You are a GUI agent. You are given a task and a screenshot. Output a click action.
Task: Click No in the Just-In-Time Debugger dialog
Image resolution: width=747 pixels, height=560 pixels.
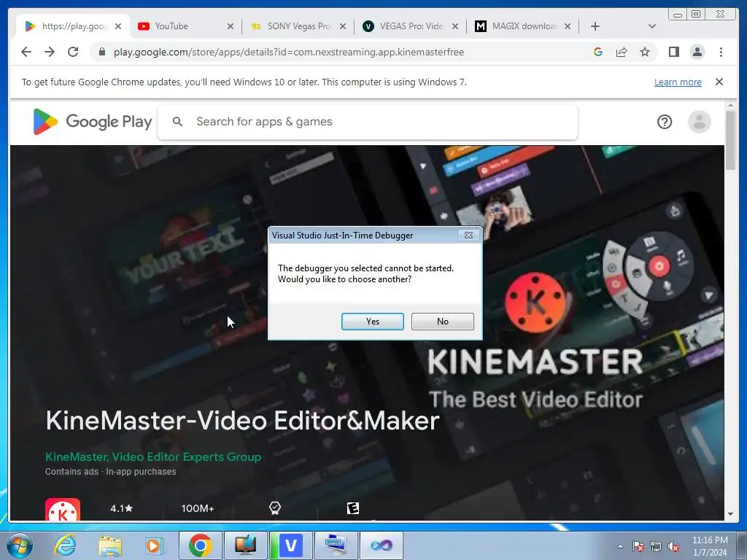click(x=443, y=322)
